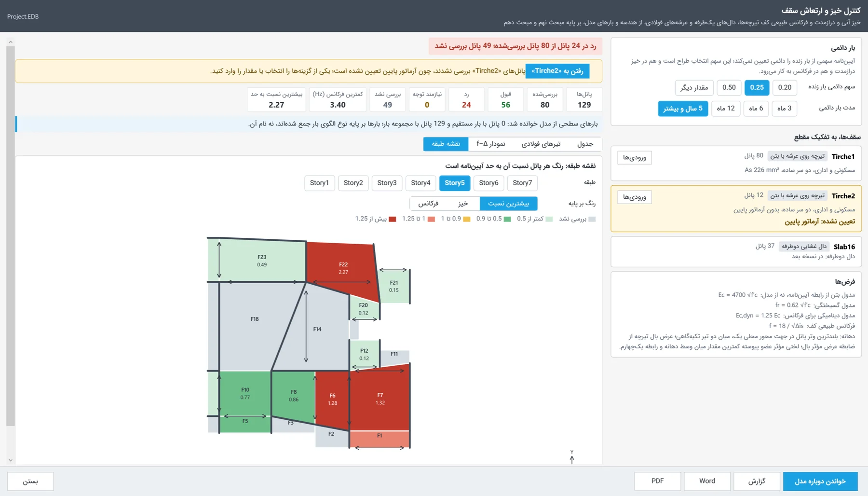Click the قبول stat card showing 56
This screenshot has width=868, height=496.
tap(505, 99)
